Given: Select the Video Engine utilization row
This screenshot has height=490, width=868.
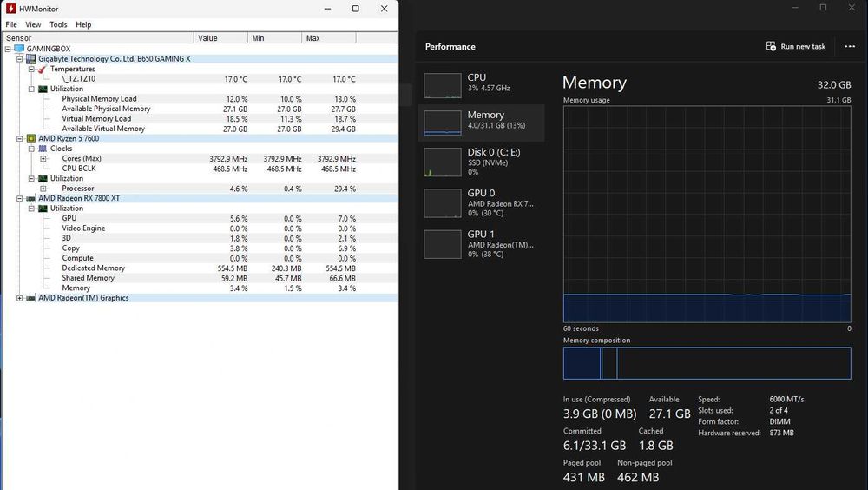Looking at the screenshot, I should point(201,228).
